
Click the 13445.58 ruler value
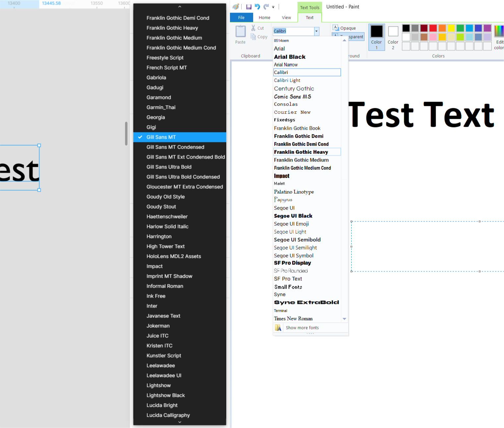click(51, 3)
